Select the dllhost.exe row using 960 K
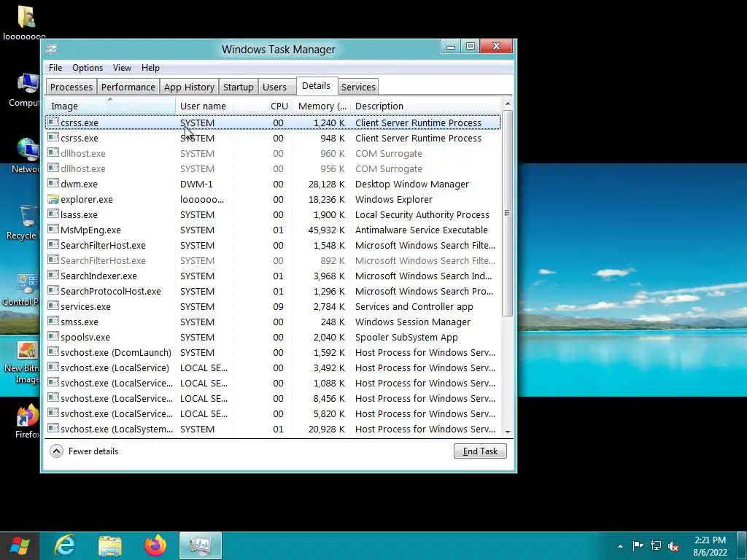Image resolution: width=747 pixels, height=560 pixels. (273, 153)
